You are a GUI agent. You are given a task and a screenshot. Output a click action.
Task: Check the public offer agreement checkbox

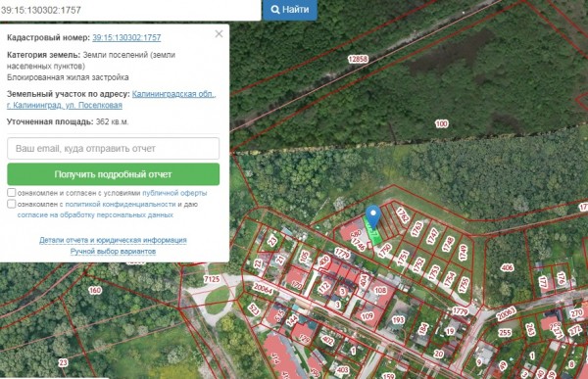coord(11,193)
